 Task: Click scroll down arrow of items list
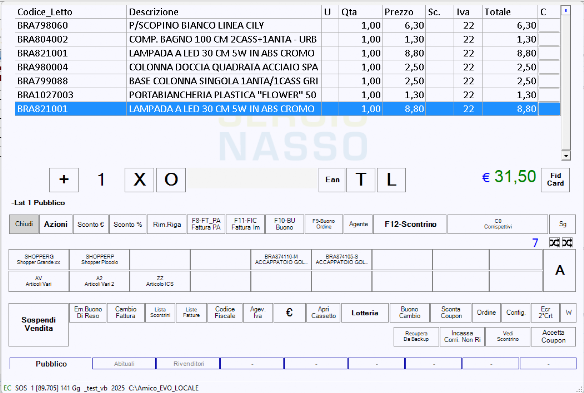click(566, 156)
